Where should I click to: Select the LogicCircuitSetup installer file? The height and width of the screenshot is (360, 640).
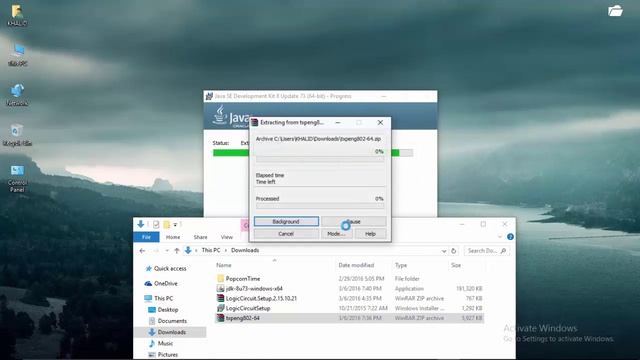point(349,308)
